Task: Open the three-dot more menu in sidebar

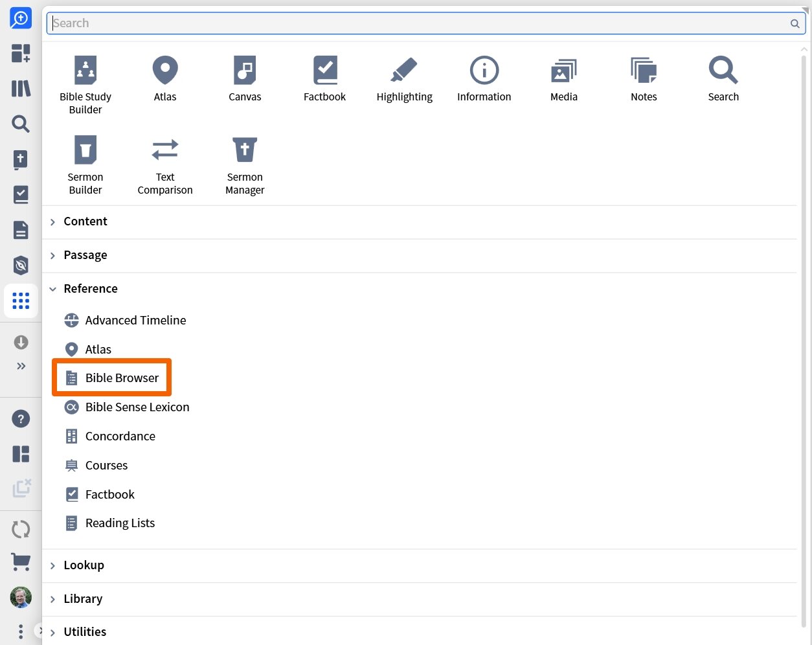Action: pos(21,631)
